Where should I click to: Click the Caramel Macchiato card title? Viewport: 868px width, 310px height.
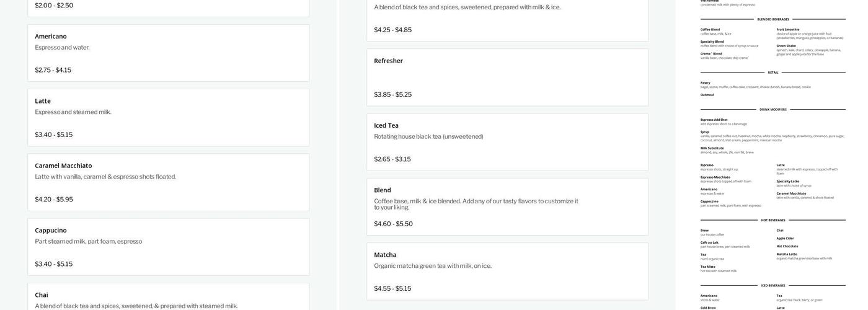point(63,166)
